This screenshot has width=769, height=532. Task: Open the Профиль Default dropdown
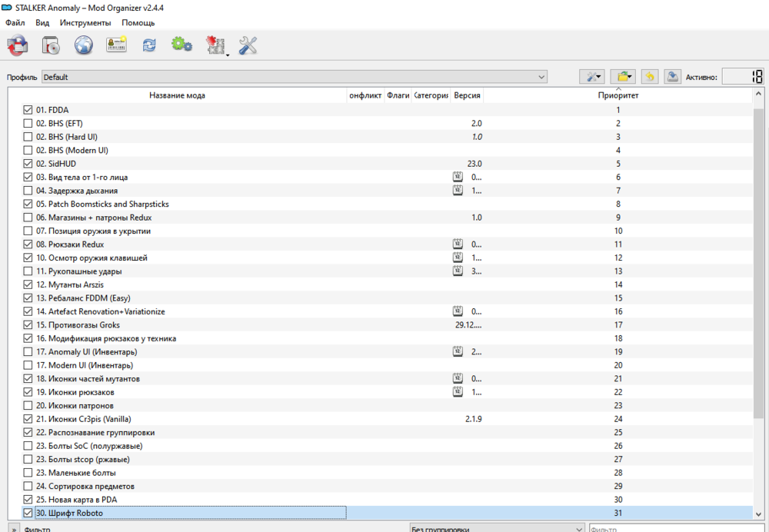coord(294,77)
